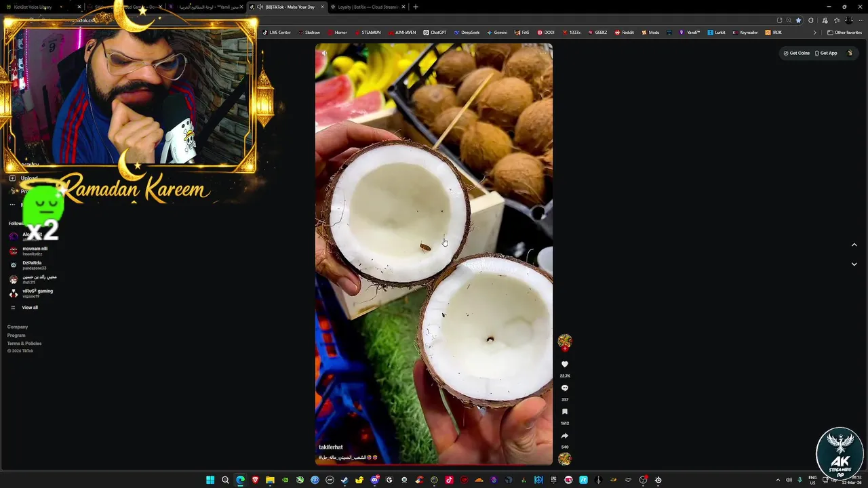The height and width of the screenshot is (488, 868).
Task: Expand Program footer section
Action: click(16, 335)
